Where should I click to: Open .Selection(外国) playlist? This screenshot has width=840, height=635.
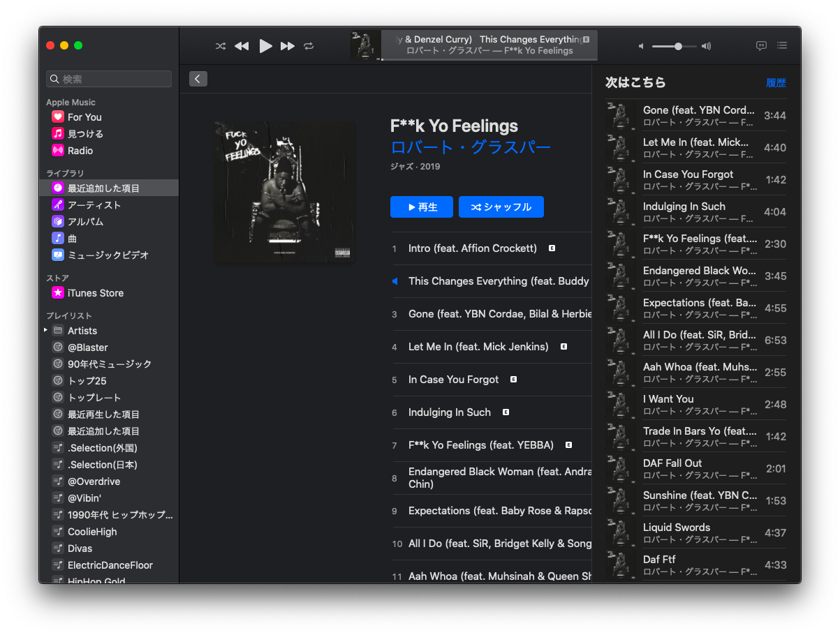109,448
